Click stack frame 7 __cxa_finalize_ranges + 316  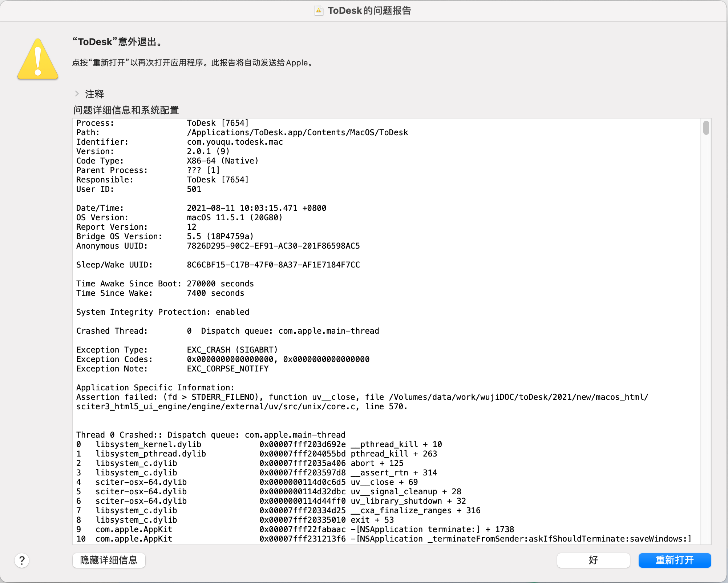pos(278,510)
